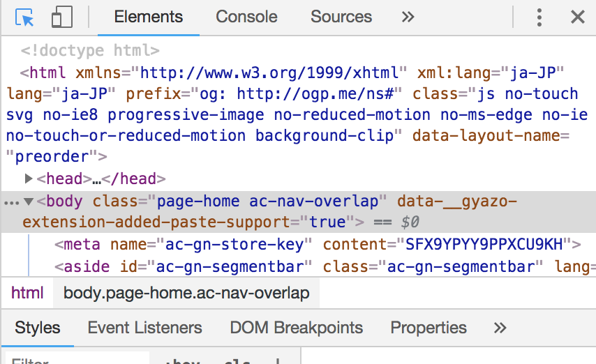Select the Elements tab
This screenshot has width=596, height=364.
(149, 17)
